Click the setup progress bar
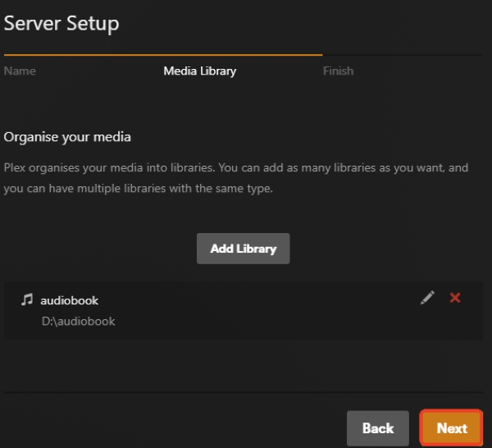Screen dimensions: 492x448 pyautogui.click(x=244, y=55)
